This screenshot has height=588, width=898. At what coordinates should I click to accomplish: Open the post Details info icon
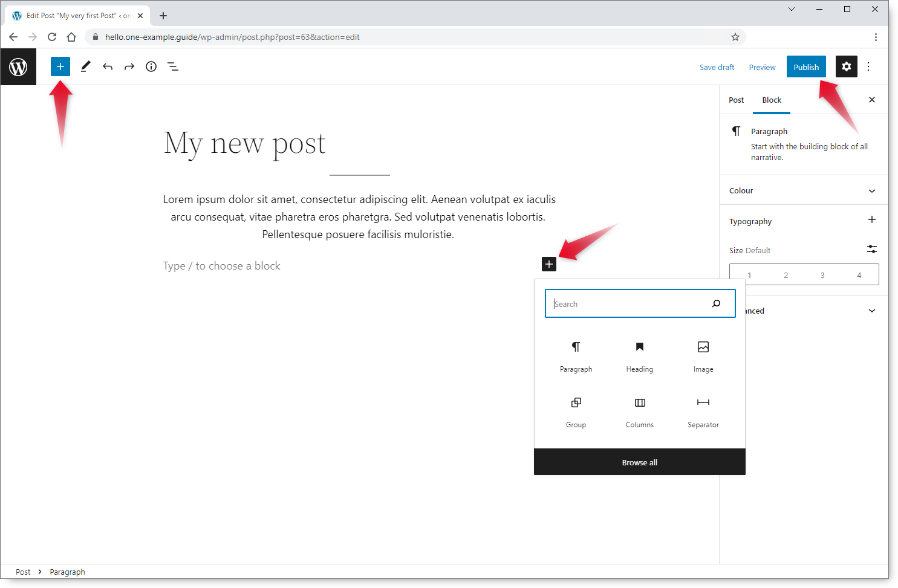pyautogui.click(x=151, y=66)
